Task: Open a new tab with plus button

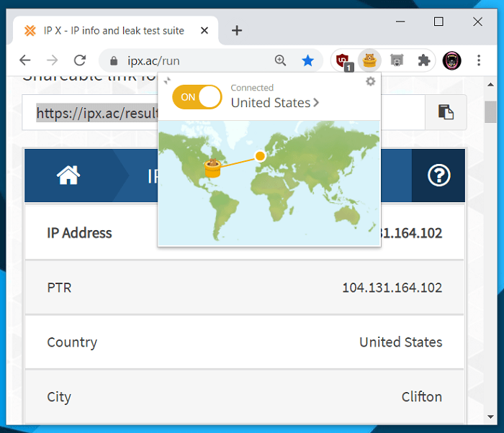Action: click(x=237, y=30)
